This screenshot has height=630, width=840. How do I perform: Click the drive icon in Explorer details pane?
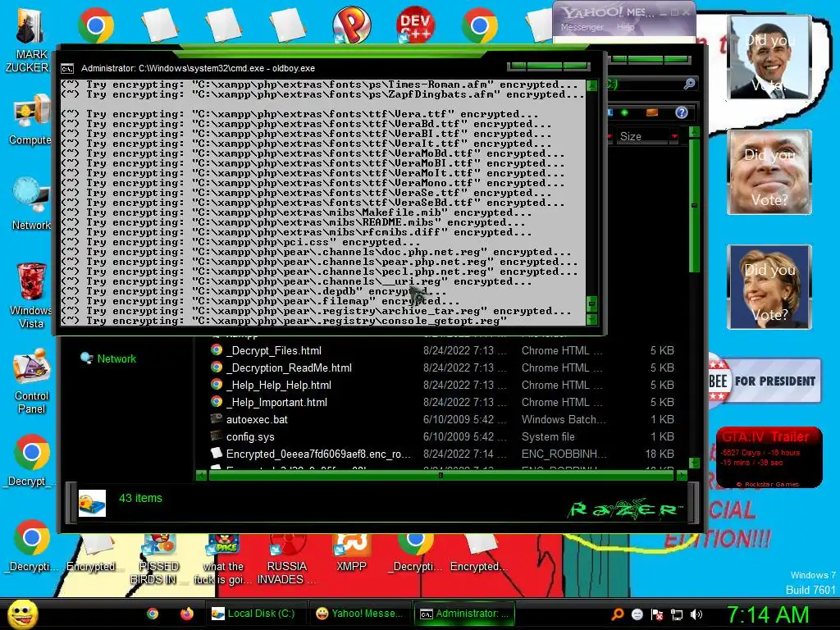click(x=92, y=503)
